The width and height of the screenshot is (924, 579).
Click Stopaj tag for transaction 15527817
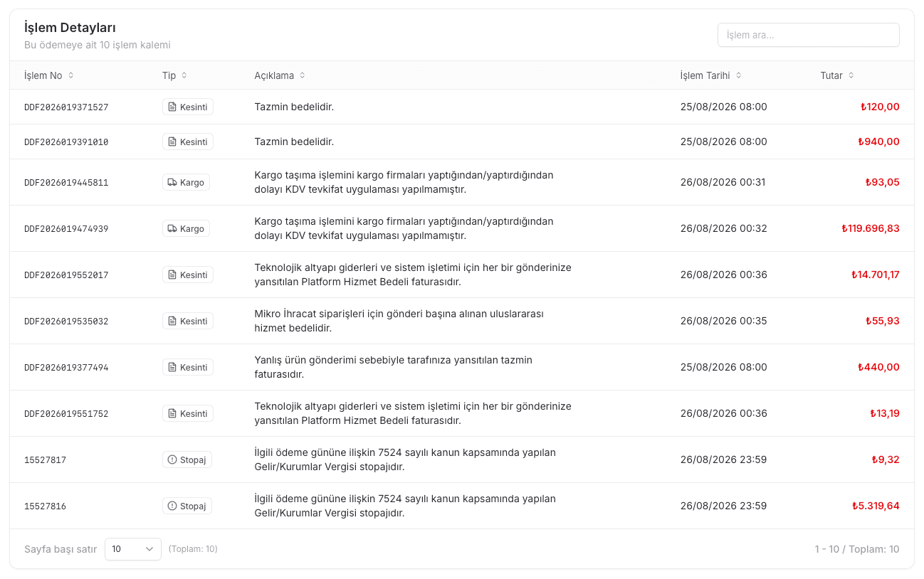(x=187, y=460)
